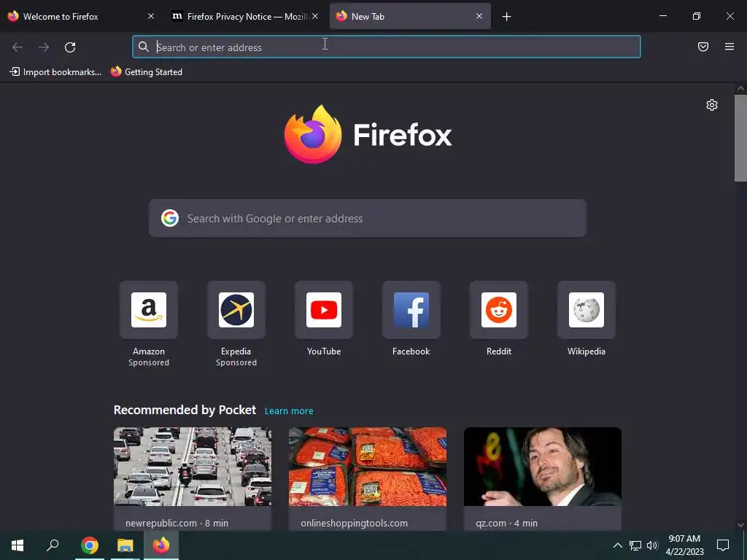The height and width of the screenshot is (560, 747).
Task: Open the taskbar clock and date
Action: click(684, 545)
